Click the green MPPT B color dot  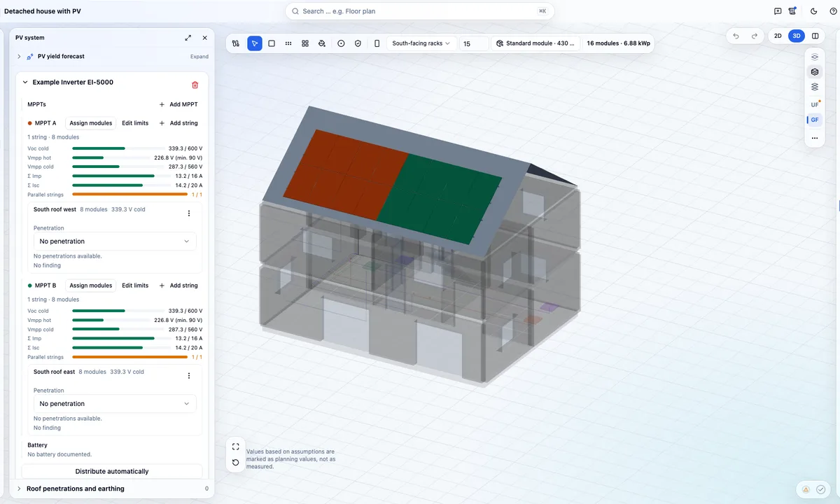click(x=30, y=286)
